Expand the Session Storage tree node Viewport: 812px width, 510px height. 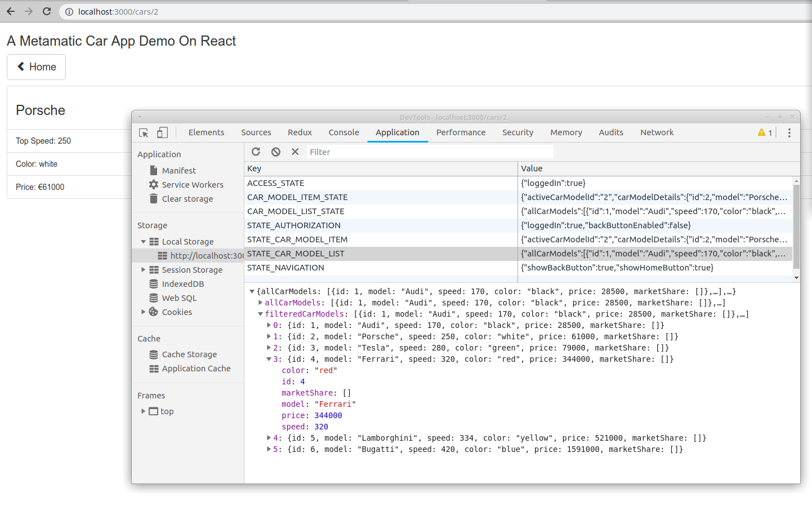[144, 270]
